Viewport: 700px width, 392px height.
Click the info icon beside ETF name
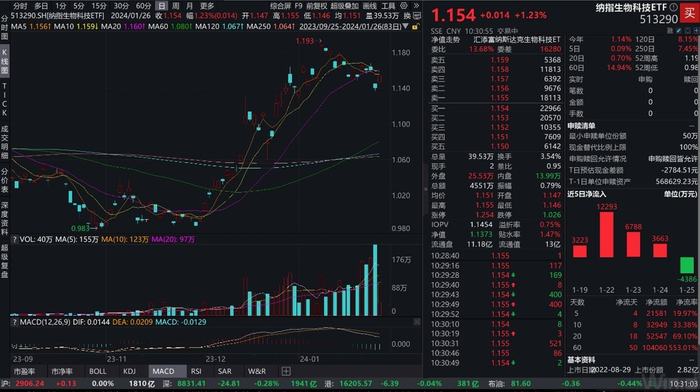click(x=673, y=7)
